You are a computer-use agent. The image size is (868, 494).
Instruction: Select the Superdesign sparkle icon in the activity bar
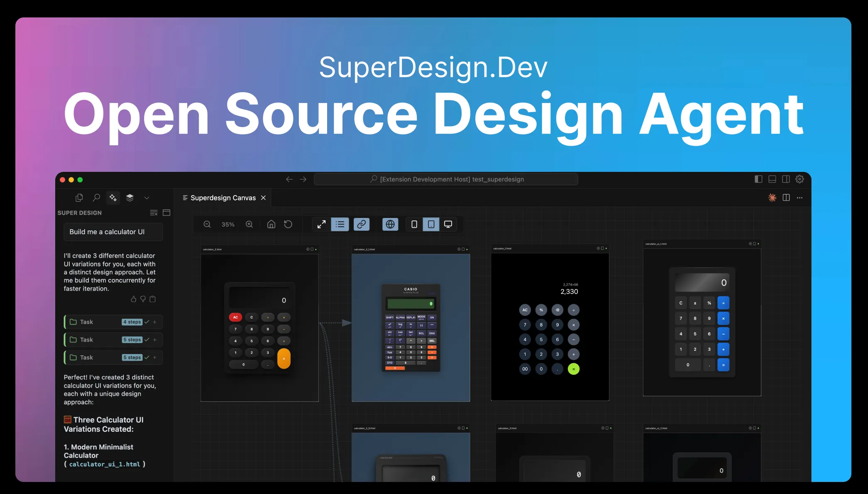coord(113,198)
